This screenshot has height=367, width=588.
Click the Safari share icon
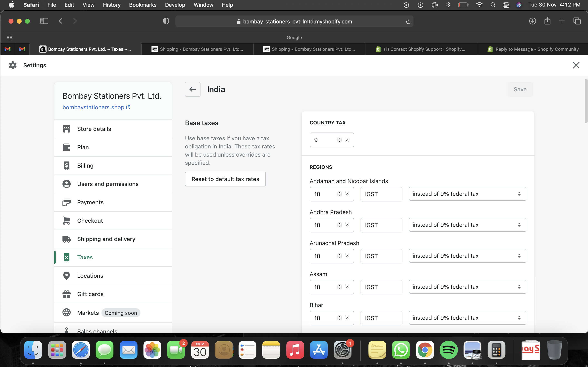click(547, 21)
